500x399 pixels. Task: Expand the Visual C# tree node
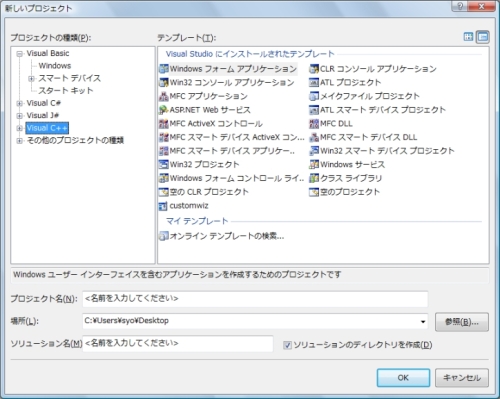click(x=20, y=103)
